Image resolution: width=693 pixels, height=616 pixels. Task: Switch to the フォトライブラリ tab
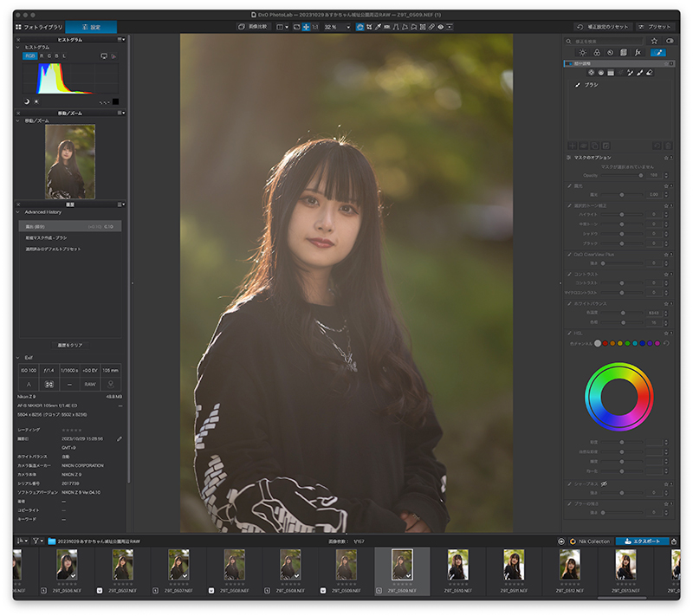39,27
